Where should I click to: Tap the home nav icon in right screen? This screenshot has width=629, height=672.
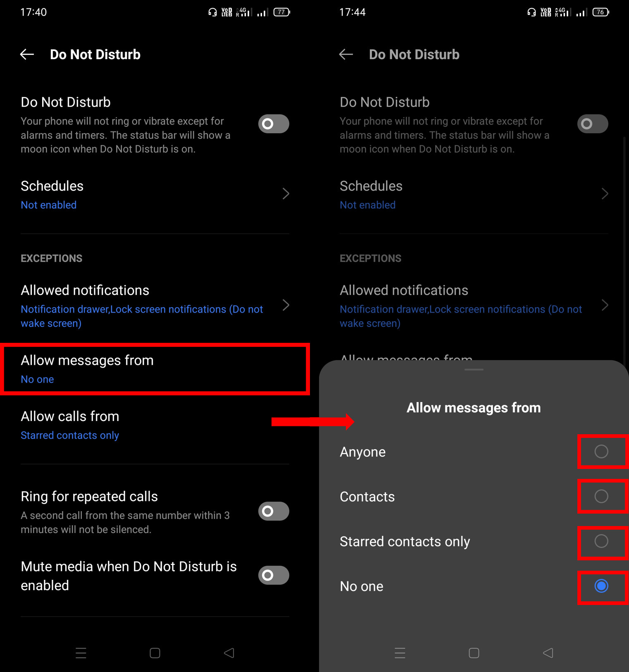(x=474, y=653)
